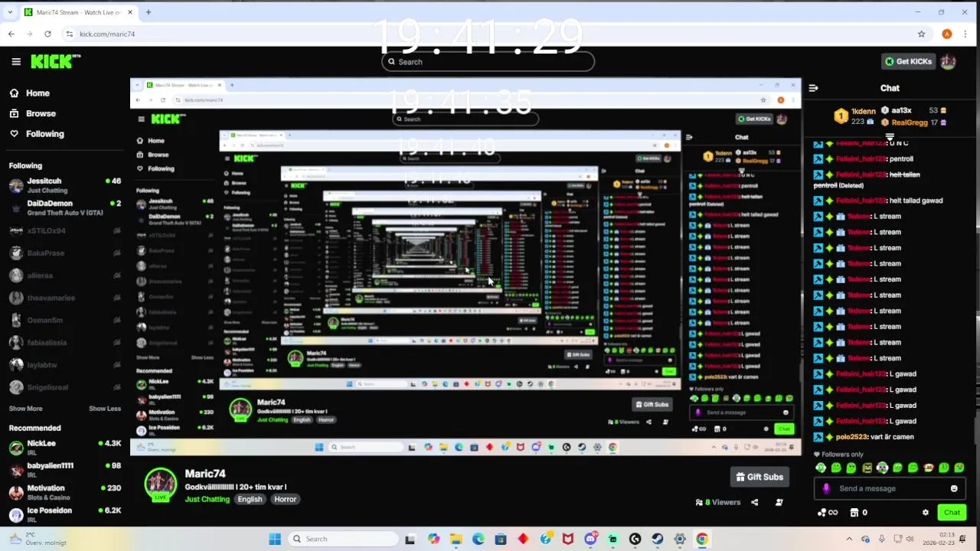
Task: Bookmark page with star icon
Action: (921, 34)
